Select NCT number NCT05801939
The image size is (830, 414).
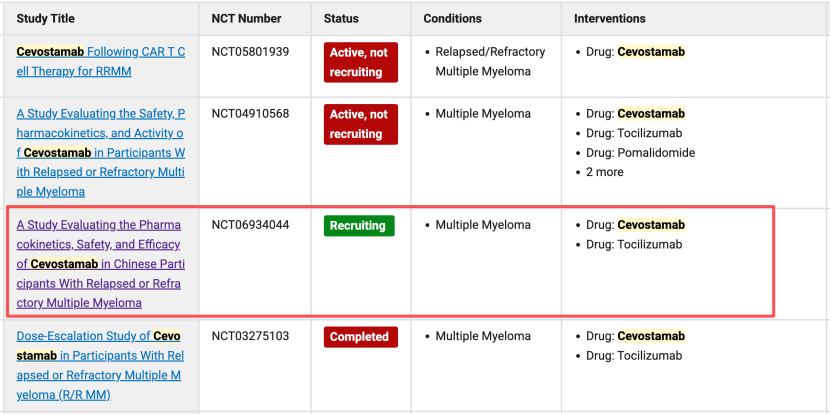click(x=250, y=52)
